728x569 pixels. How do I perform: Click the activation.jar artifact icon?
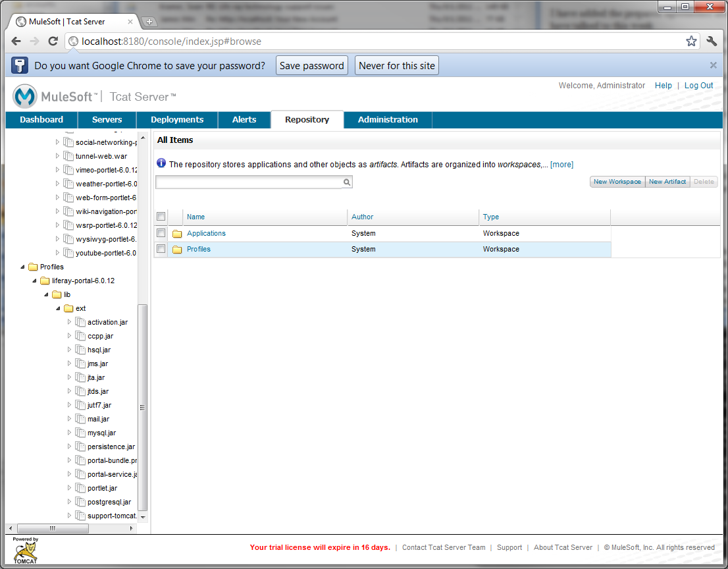(80, 322)
